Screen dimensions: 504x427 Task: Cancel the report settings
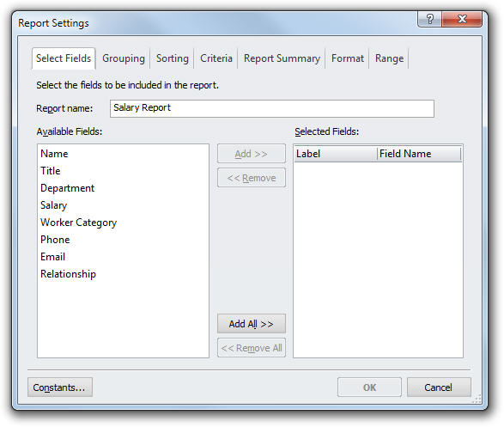439,387
